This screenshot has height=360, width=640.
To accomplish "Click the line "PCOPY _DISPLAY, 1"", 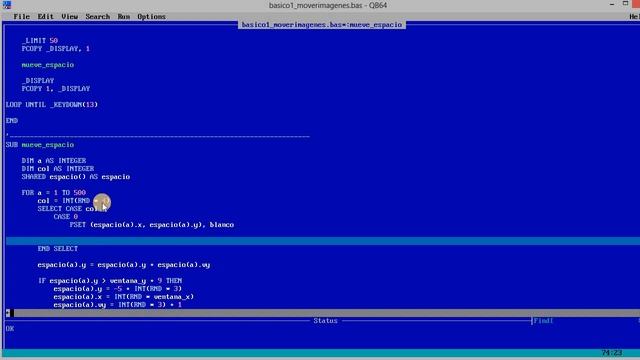I will [56, 49].
